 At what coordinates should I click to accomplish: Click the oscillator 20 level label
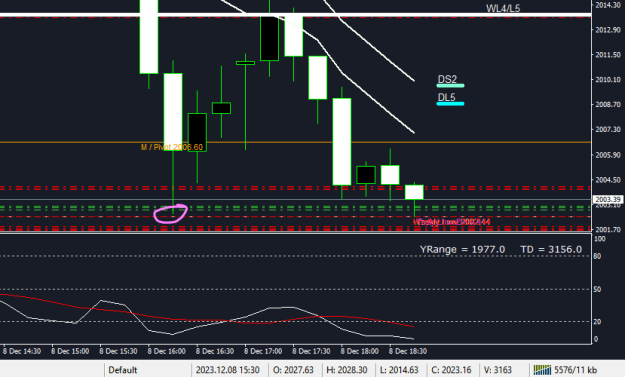click(x=597, y=322)
